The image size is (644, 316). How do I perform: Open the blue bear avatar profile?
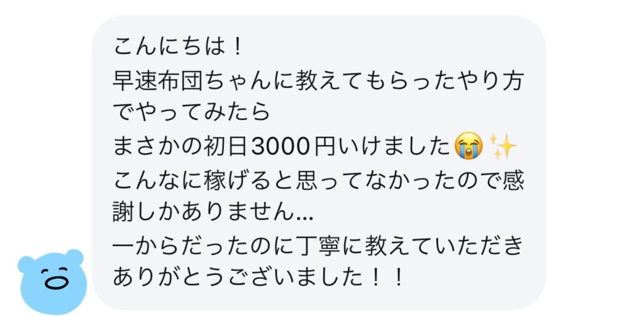point(52,281)
